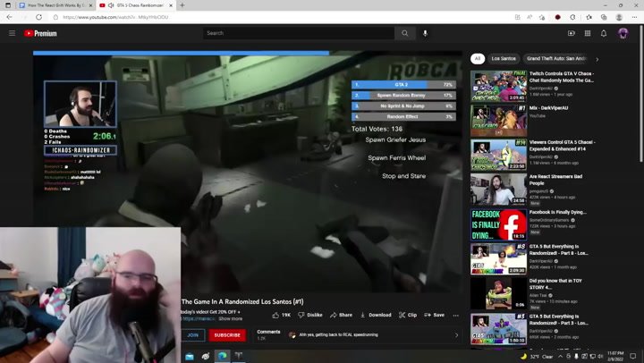Open taskbar clock showing 11:07 PM
The width and height of the screenshot is (644, 363).
614,356
